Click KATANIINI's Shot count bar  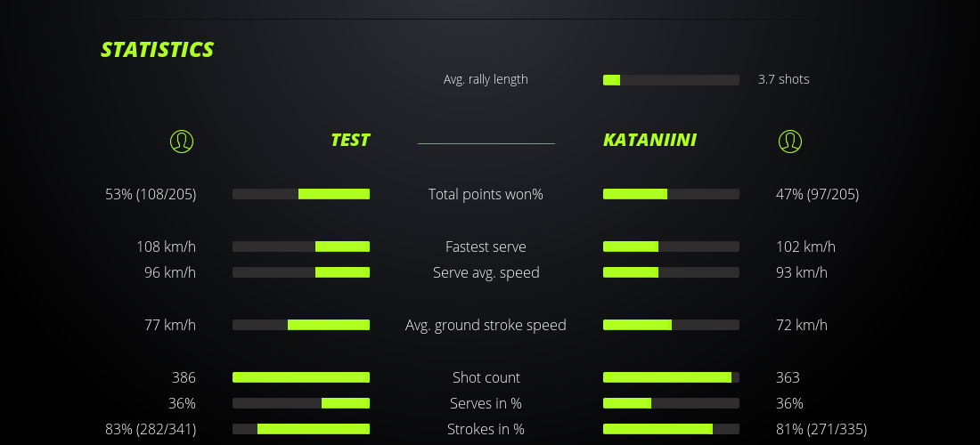tap(671, 377)
